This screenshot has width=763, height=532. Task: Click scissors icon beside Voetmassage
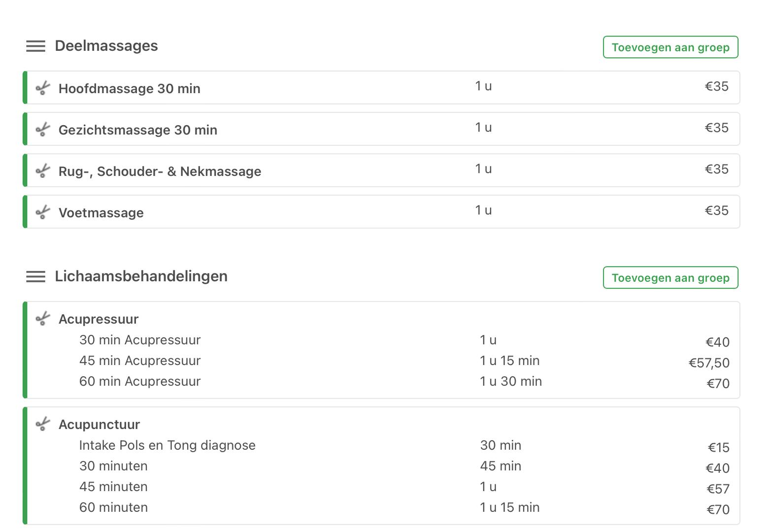pyautogui.click(x=43, y=212)
